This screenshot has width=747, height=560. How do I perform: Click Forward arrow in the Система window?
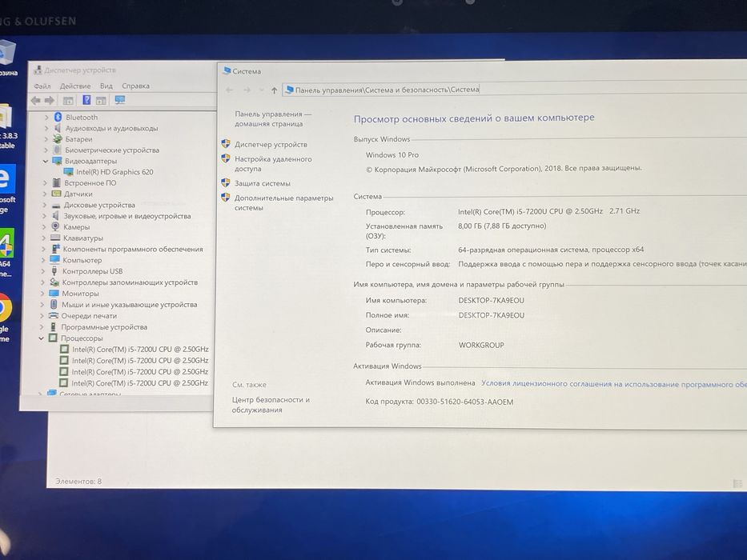coord(247,90)
